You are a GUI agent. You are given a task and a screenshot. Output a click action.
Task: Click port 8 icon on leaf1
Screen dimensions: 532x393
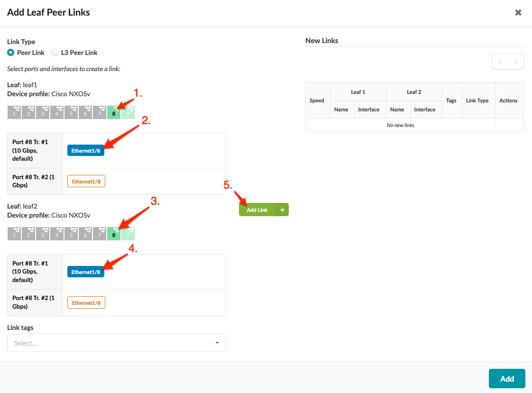(x=114, y=112)
